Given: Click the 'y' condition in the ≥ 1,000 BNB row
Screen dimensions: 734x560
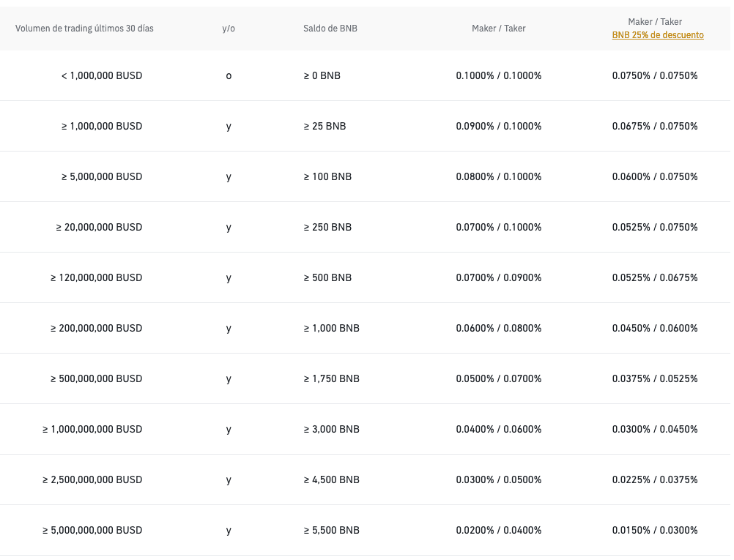Looking at the screenshot, I should click(x=229, y=329).
